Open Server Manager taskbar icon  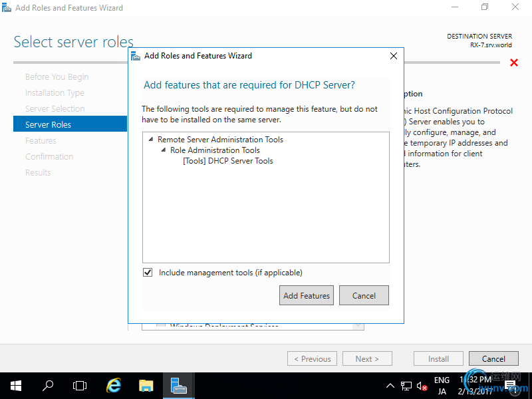pos(178,386)
